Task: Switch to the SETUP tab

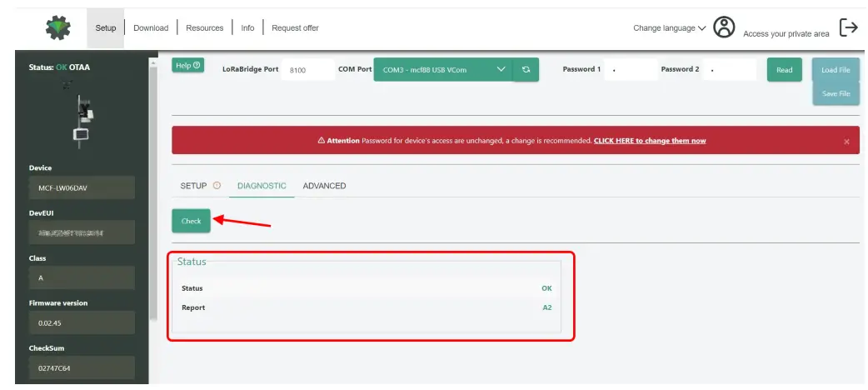Action: pyautogui.click(x=193, y=186)
